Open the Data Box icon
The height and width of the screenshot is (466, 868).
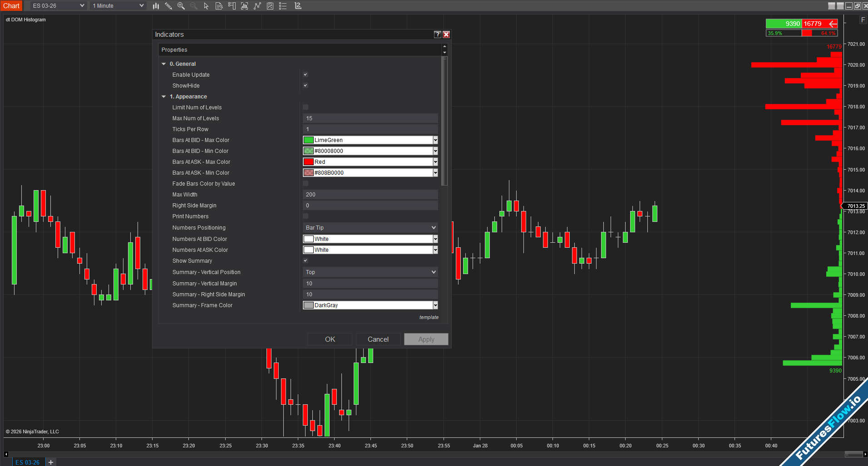click(219, 6)
